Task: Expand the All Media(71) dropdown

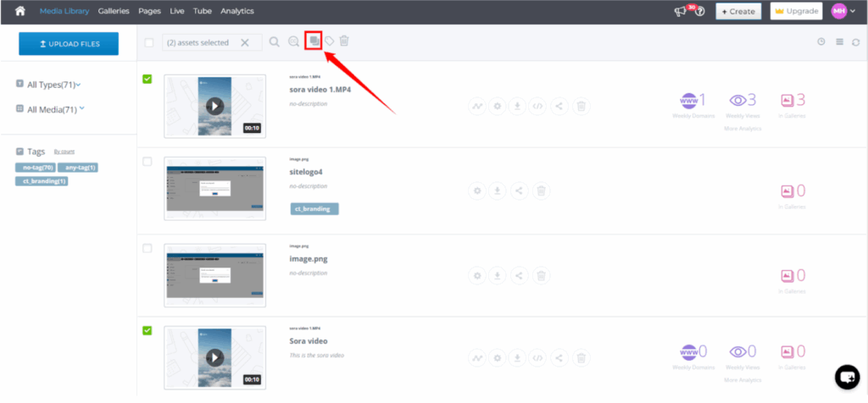Action: point(56,109)
